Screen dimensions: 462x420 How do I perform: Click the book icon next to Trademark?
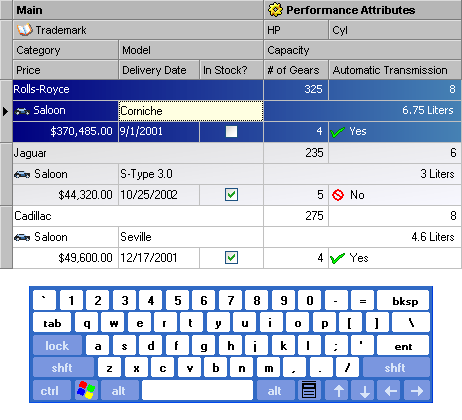(25, 30)
